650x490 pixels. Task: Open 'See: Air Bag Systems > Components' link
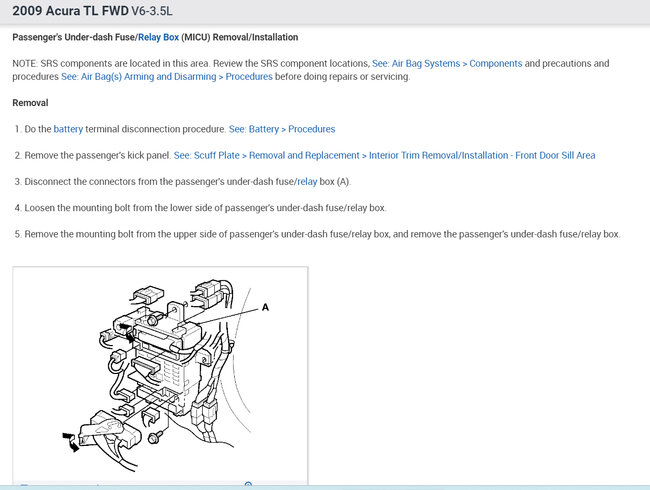[447, 63]
